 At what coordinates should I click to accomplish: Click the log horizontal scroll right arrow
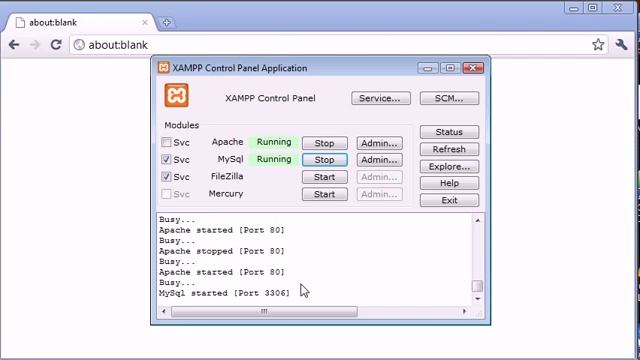pos(464,311)
